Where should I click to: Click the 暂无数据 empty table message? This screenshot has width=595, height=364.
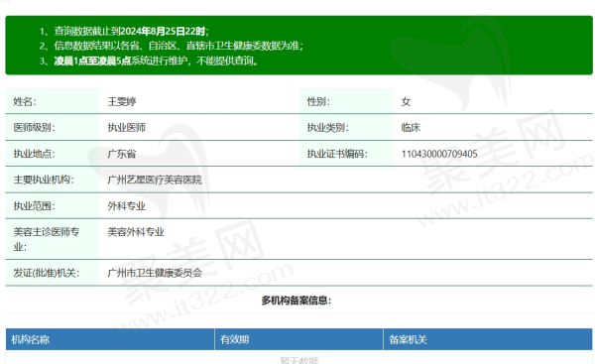click(x=299, y=360)
